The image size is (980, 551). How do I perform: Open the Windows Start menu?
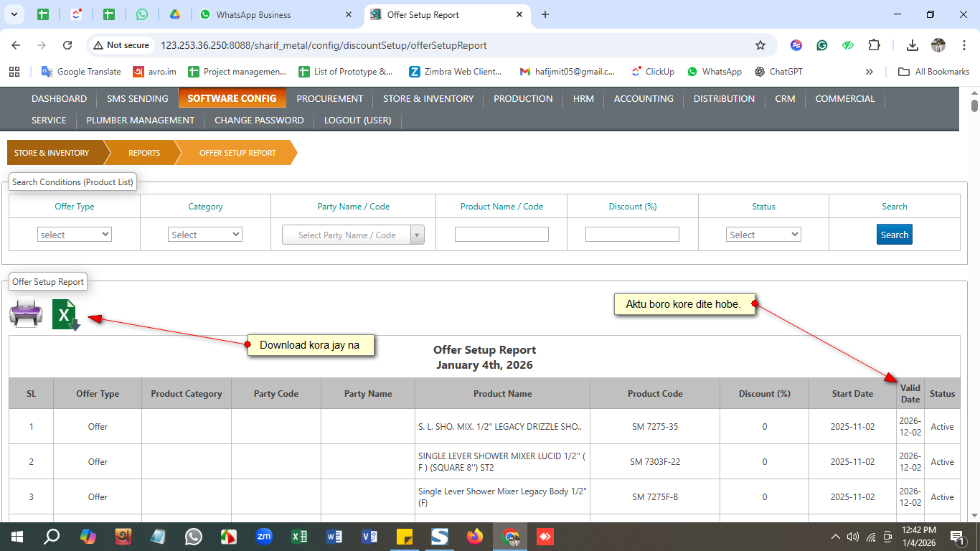(x=17, y=537)
